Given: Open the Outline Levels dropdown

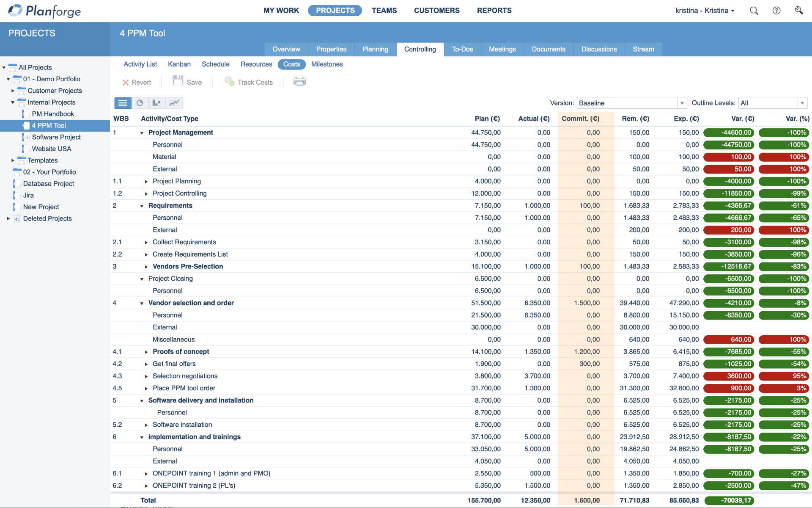Looking at the screenshot, I should [x=802, y=103].
